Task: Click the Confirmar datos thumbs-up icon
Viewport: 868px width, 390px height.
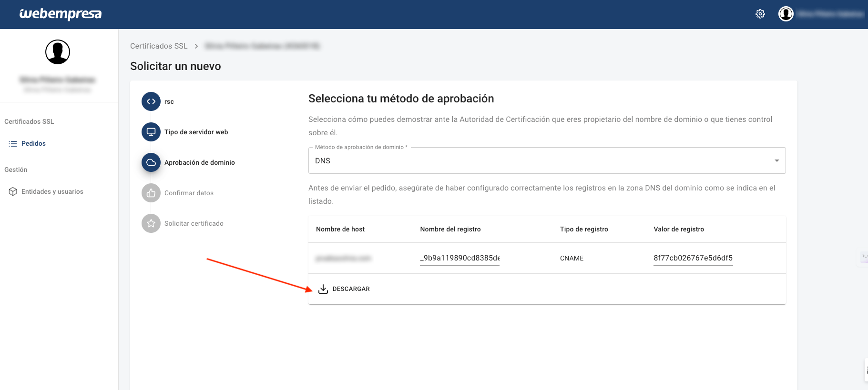Action: pyautogui.click(x=151, y=193)
